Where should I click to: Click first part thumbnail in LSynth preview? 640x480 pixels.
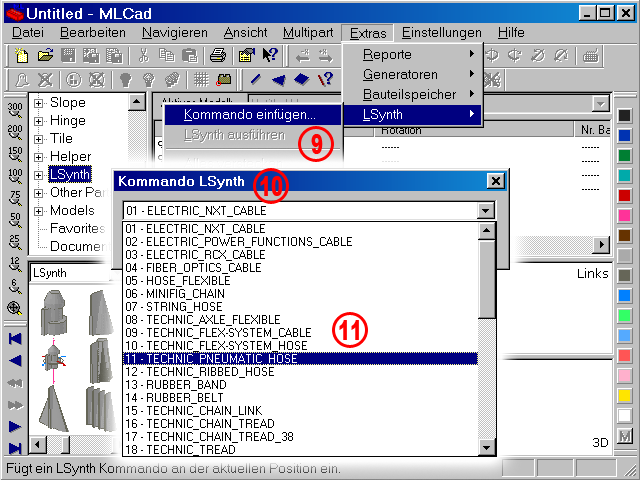54,312
